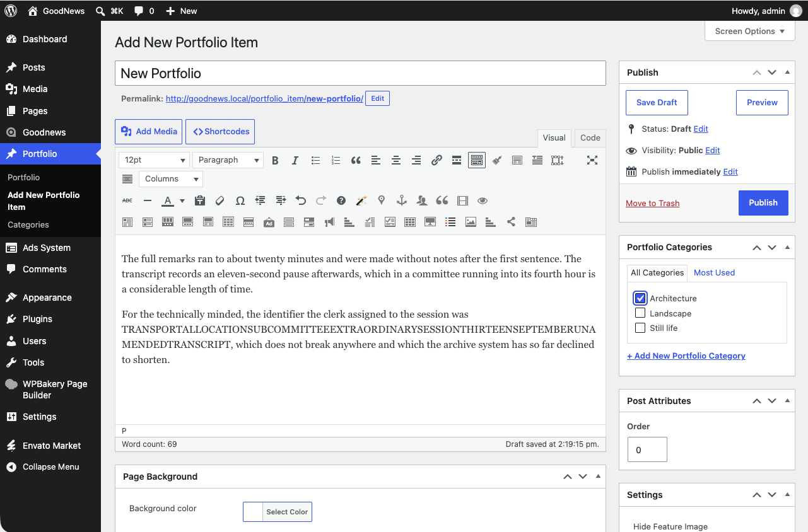Insert a horizontal line
The image size is (808, 532).
tap(148, 200)
